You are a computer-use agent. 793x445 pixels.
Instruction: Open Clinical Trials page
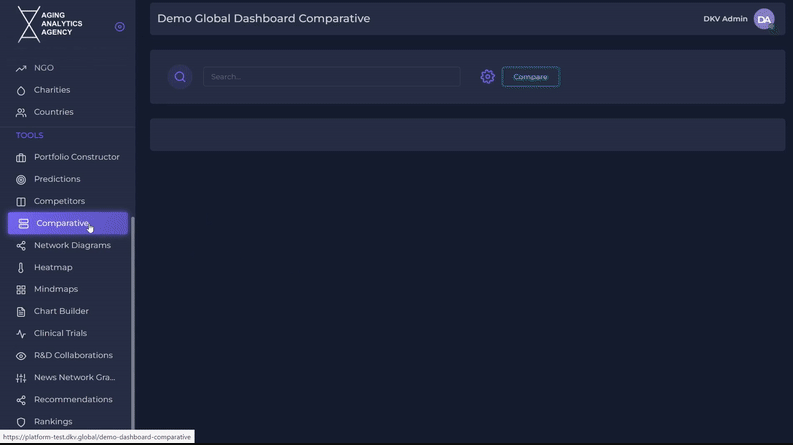[x=60, y=333]
